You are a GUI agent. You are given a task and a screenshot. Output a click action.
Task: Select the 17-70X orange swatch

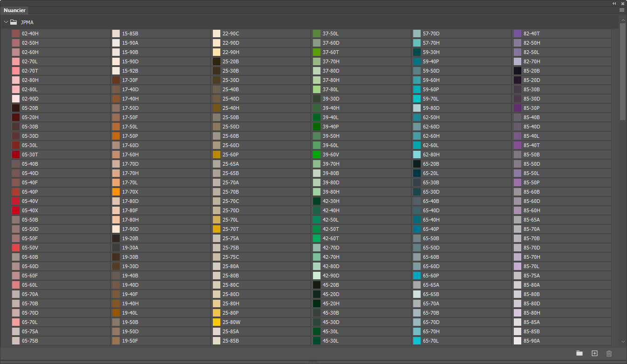116,192
